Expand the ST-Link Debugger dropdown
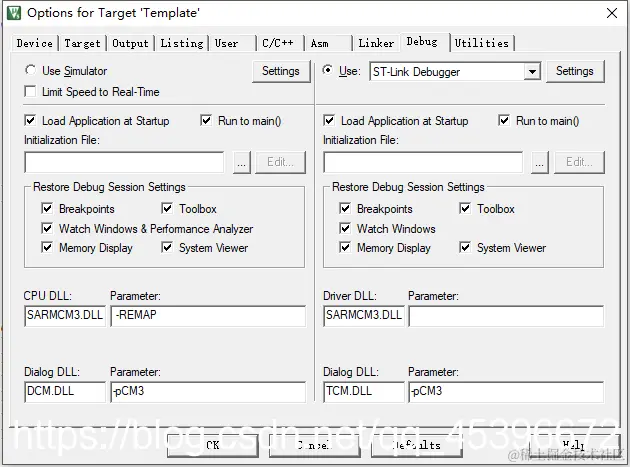The height and width of the screenshot is (467, 630). point(532,72)
